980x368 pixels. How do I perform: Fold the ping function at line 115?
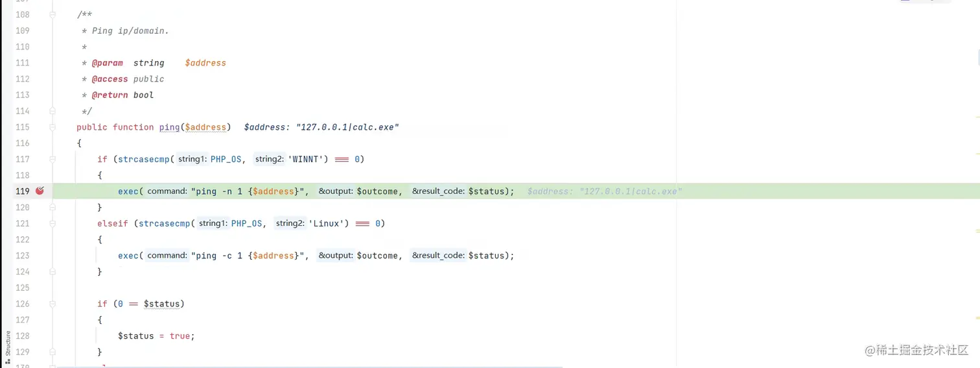pyautogui.click(x=52, y=127)
